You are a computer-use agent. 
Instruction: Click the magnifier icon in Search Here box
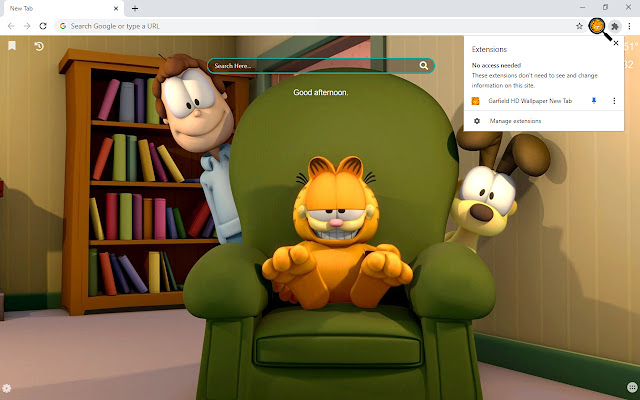tap(424, 66)
